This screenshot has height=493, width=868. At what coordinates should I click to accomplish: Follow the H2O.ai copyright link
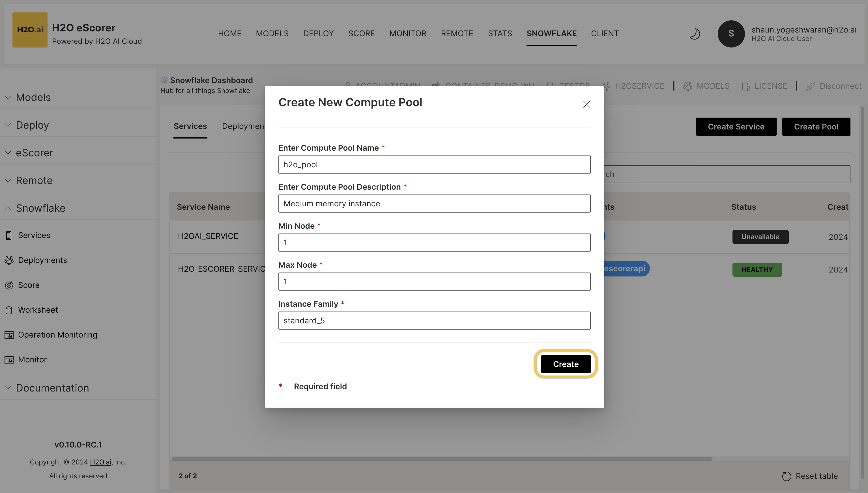(100, 462)
